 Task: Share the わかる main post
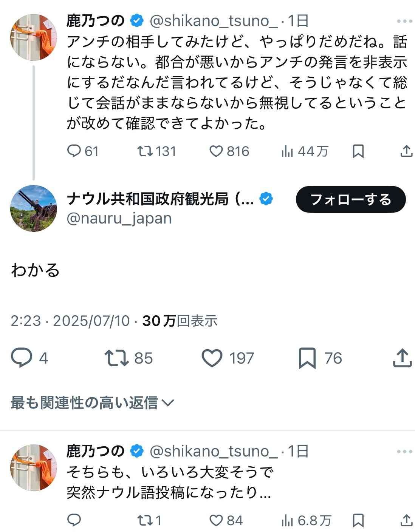point(402,358)
